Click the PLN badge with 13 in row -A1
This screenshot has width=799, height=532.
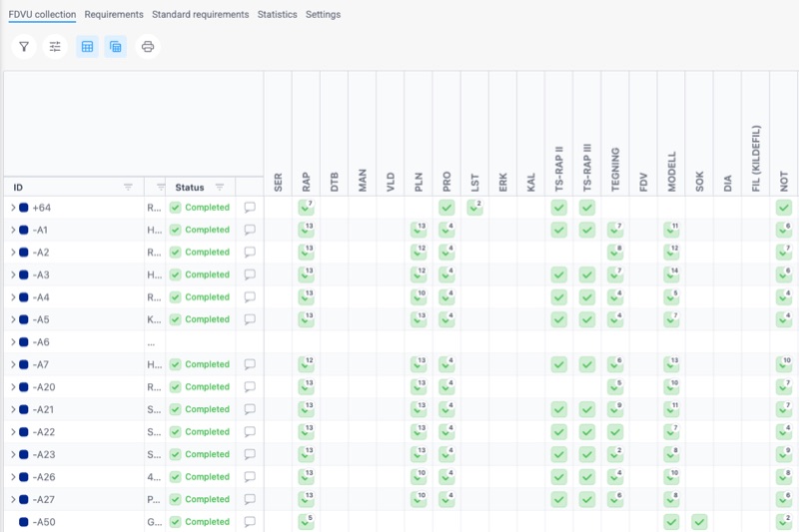pyautogui.click(x=418, y=230)
